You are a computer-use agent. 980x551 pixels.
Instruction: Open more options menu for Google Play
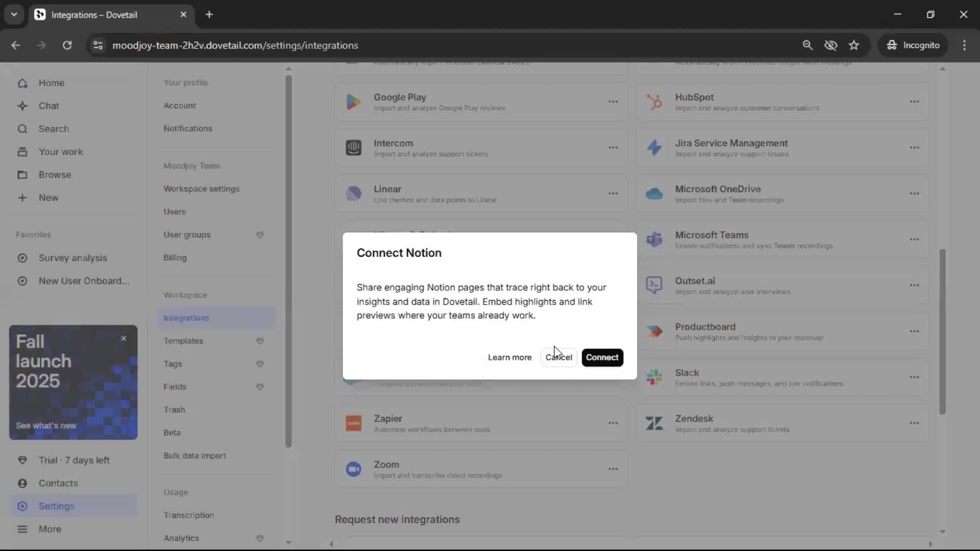point(613,102)
